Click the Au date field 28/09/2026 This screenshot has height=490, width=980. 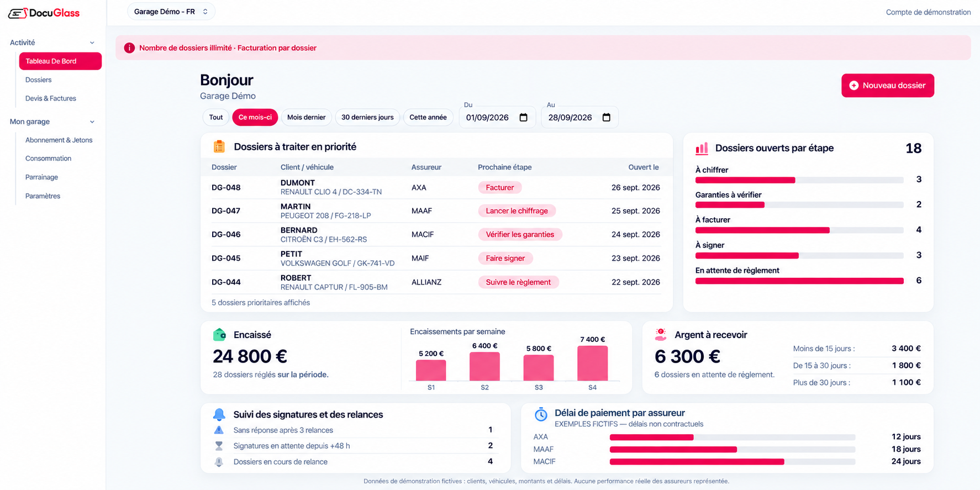(579, 117)
